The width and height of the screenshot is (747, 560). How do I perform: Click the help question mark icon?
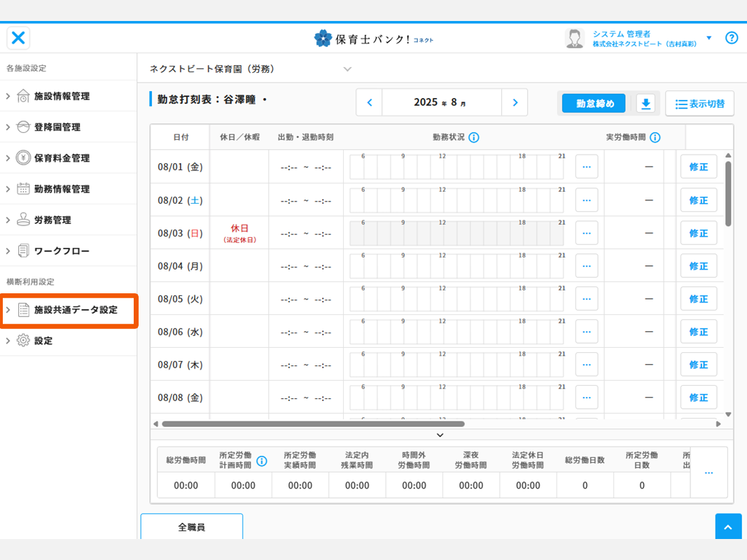point(732,38)
